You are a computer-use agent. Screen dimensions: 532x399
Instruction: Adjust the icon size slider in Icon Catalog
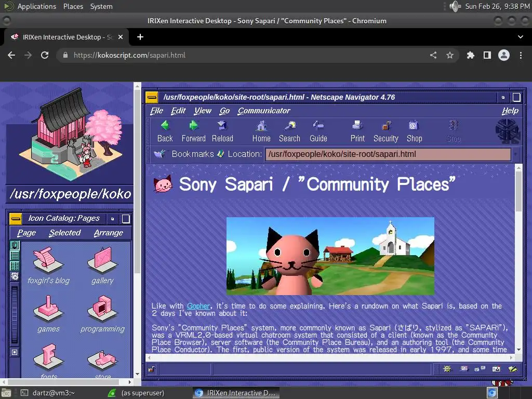(14, 315)
